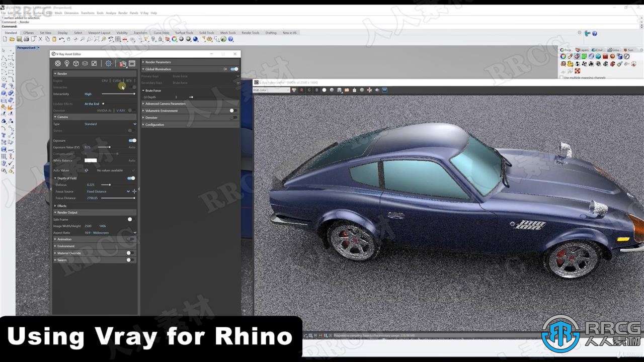Switch to the Layers panel tab
This screenshot has height=362, width=644.
[x=583, y=50]
